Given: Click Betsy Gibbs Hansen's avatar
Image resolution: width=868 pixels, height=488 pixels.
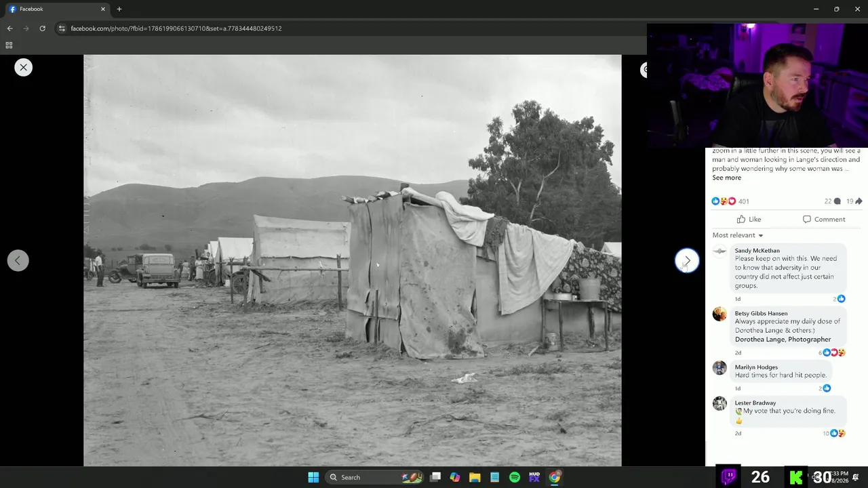Looking at the screenshot, I should (719, 314).
